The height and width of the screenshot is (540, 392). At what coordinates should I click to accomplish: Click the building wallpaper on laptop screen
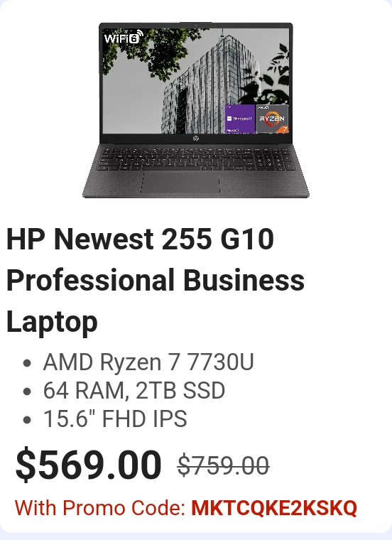[196, 80]
